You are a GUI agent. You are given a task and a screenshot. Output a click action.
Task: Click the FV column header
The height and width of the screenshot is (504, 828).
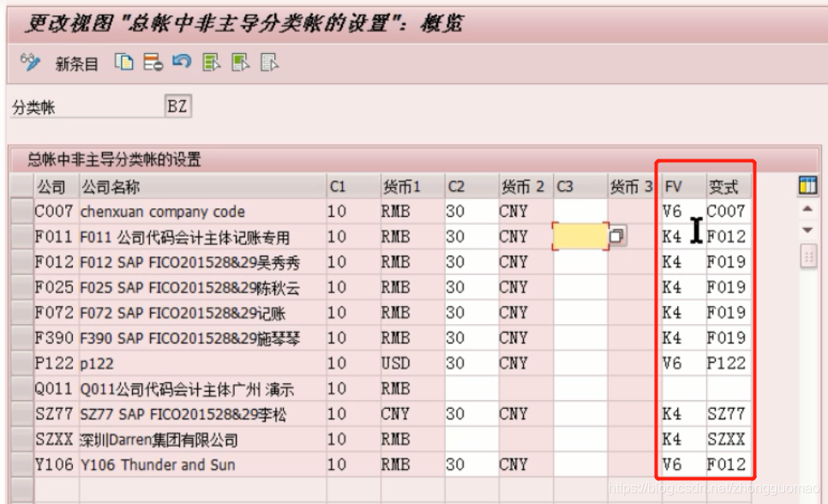[684, 186]
